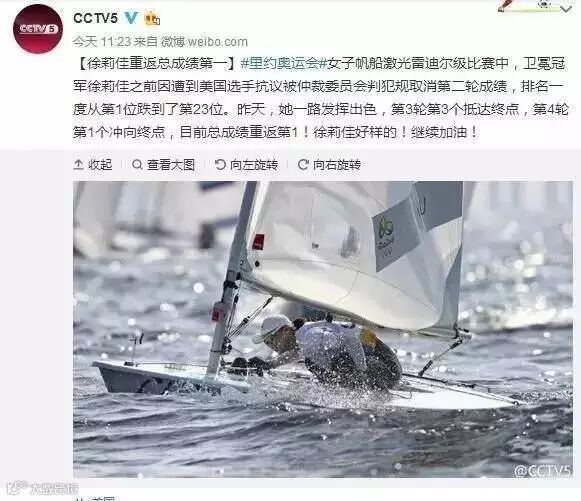Click the weibo.com source link
This screenshot has width=581, height=501.
(x=218, y=42)
